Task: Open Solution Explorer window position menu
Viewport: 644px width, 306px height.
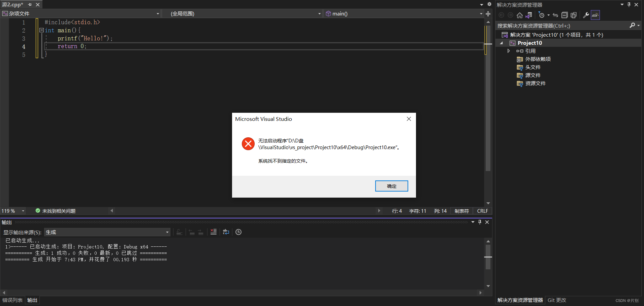Action: click(622, 5)
